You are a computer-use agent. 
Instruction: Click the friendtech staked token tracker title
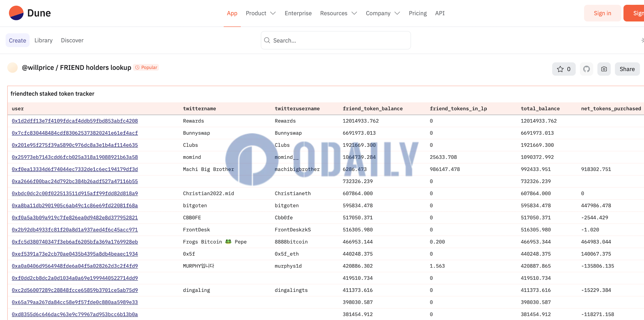pyautogui.click(x=52, y=94)
